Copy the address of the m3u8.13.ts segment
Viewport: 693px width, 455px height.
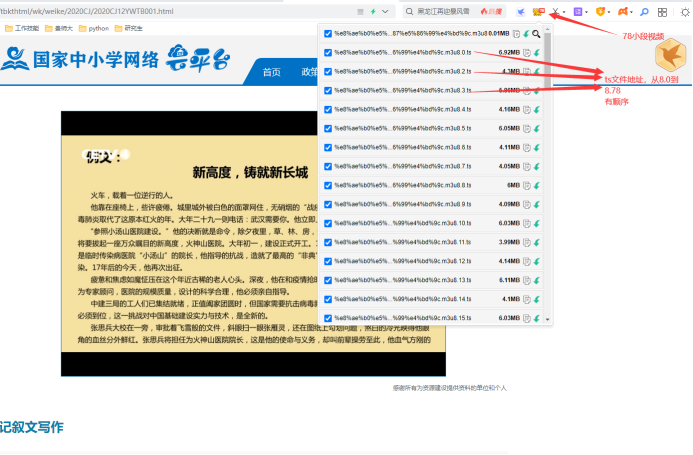[527, 280]
